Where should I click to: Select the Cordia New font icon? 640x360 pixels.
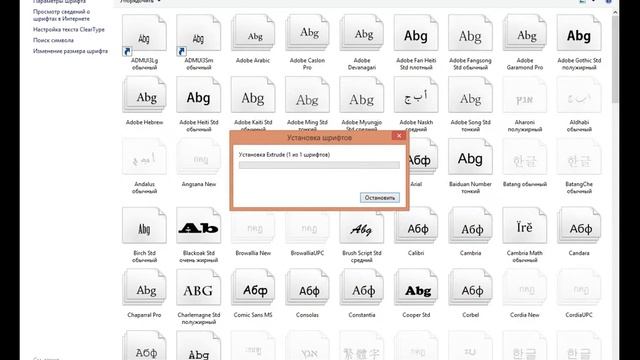click(x=524, y=288)
